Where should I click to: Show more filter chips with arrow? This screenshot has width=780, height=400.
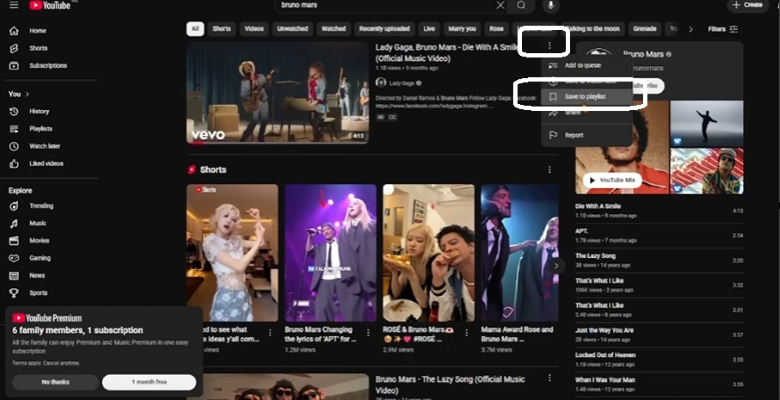point(690,29)
